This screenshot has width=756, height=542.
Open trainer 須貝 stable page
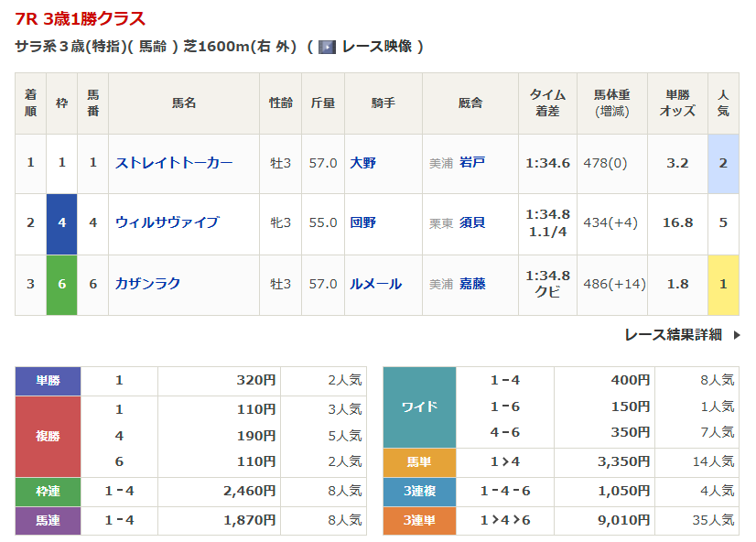(472, 222)
